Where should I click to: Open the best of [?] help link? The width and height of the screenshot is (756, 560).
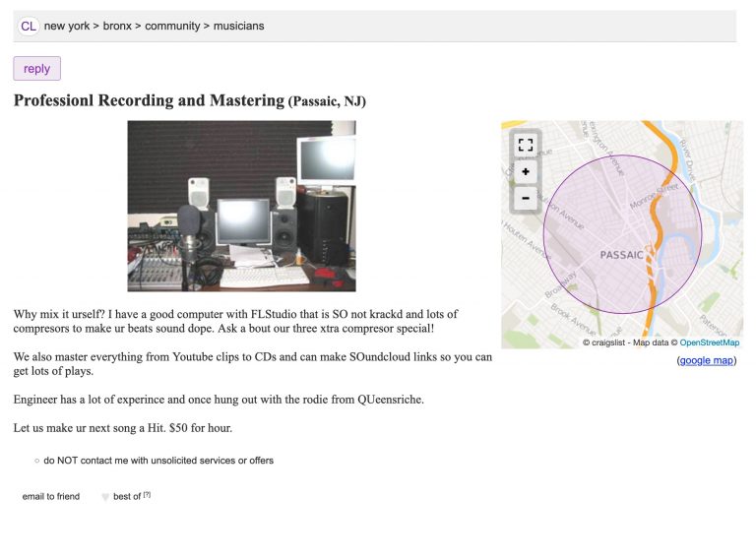pyautogui.click(x=147, y=494)
